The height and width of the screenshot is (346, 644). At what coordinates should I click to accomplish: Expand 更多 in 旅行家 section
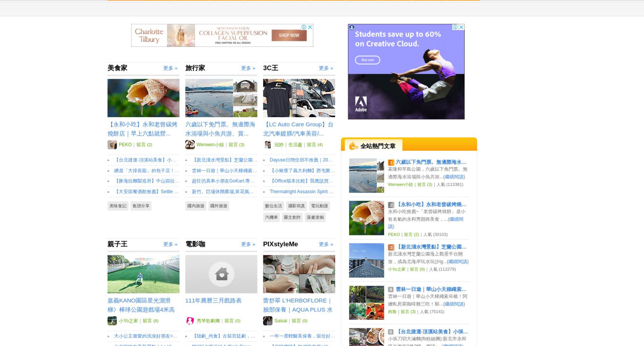click(x=248, y=68)
